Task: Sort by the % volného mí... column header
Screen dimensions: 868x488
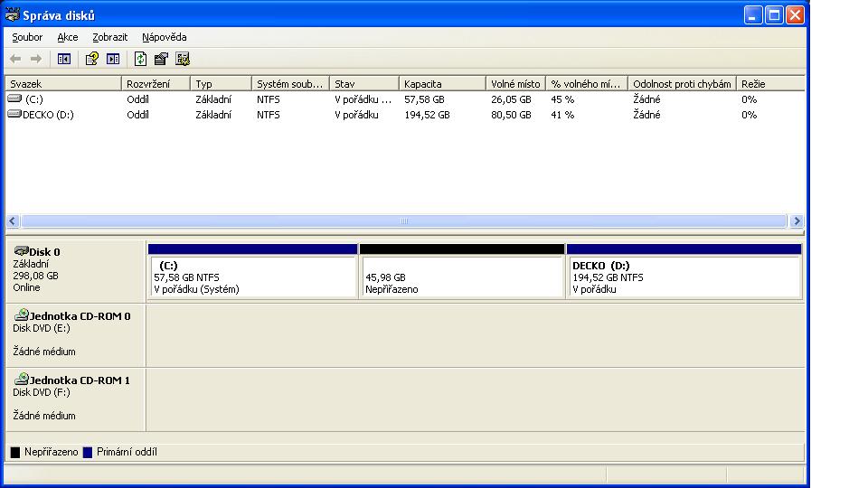Action: coord(587,83)
